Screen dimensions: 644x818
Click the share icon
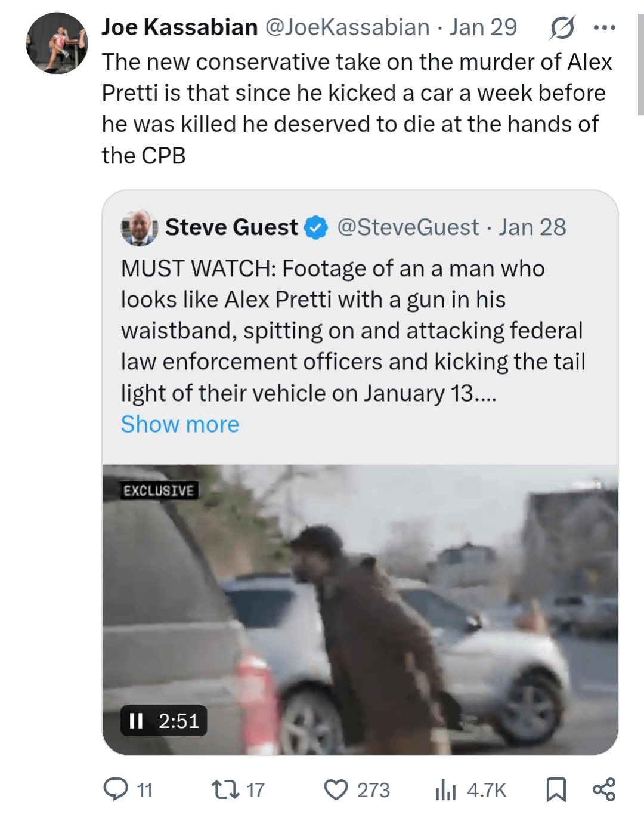click(603, 789)
